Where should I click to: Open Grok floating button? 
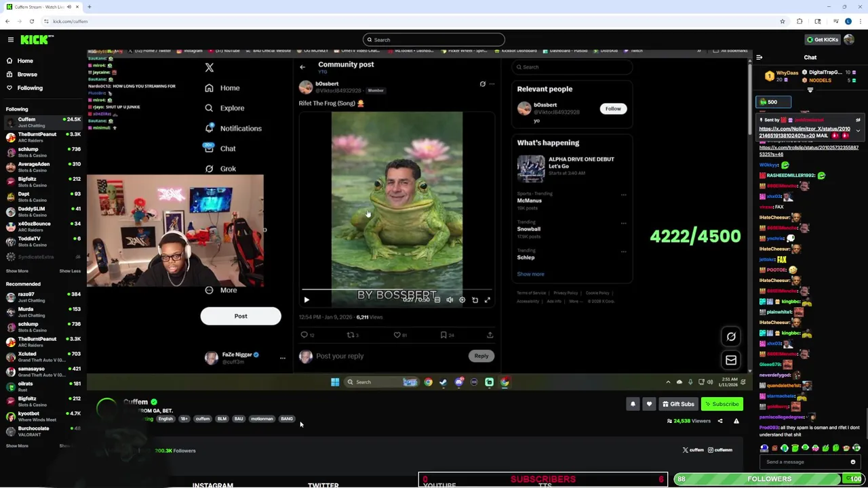point(731,337)
